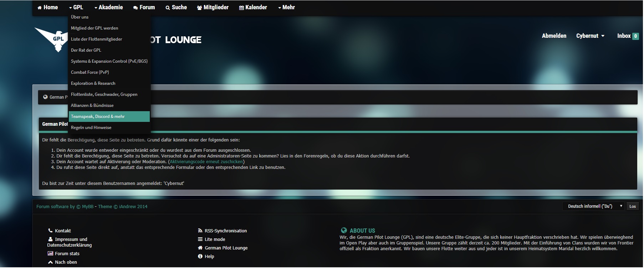
Task: Open the language selector Deutsch informell
Action: click(593, 206)
